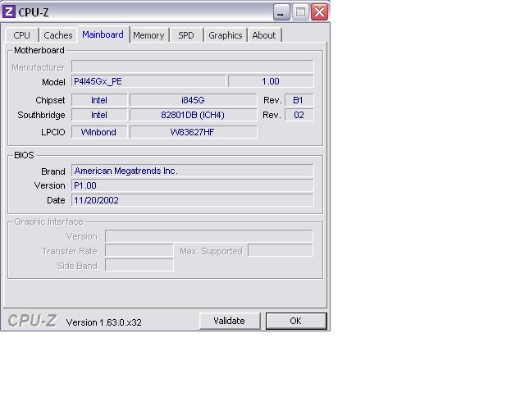Image resolution: width=525 pixels, height=420 pixels.
Task: Click the Version 1.63.0.x32 text
Action: [104, 322]
